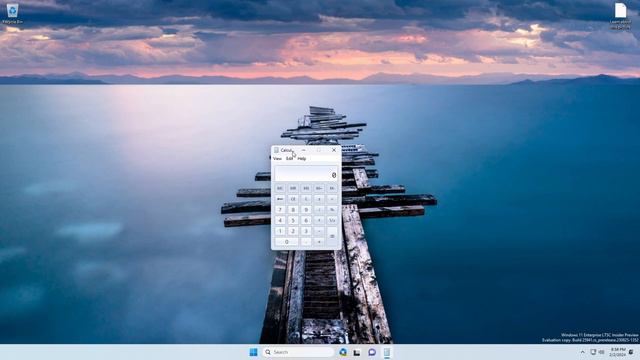Open the volume icon in system tray
This screenshot has height=360, width=640.
(601, 352)
